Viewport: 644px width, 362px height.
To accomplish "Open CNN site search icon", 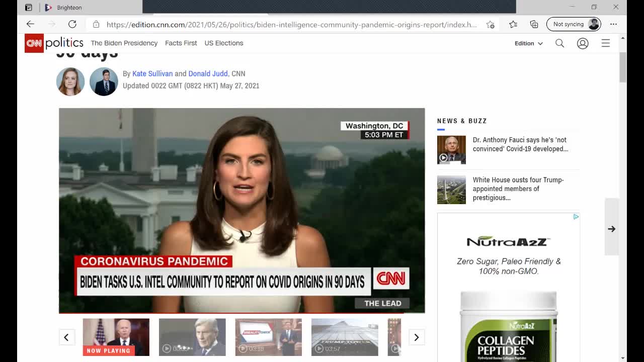I will 559,43.
